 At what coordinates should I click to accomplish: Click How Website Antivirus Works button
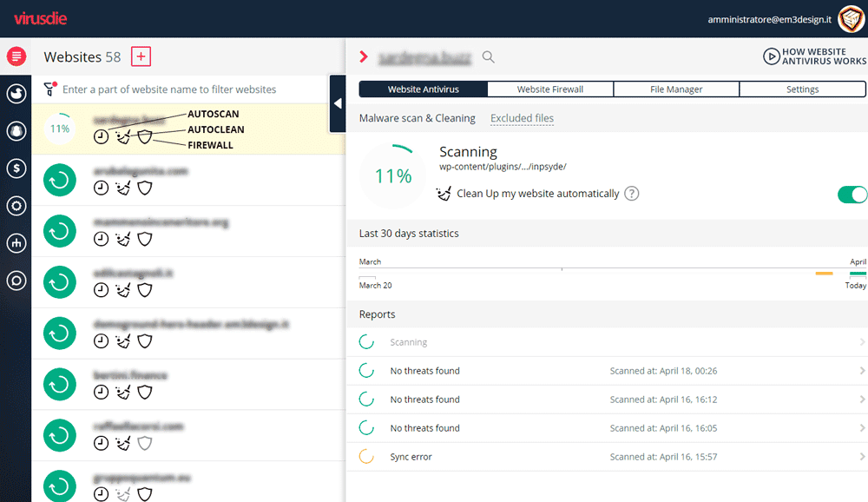tap(814, 57)
